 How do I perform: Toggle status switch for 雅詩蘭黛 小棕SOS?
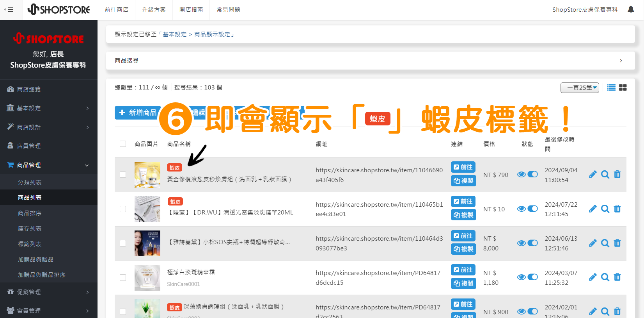533,243
